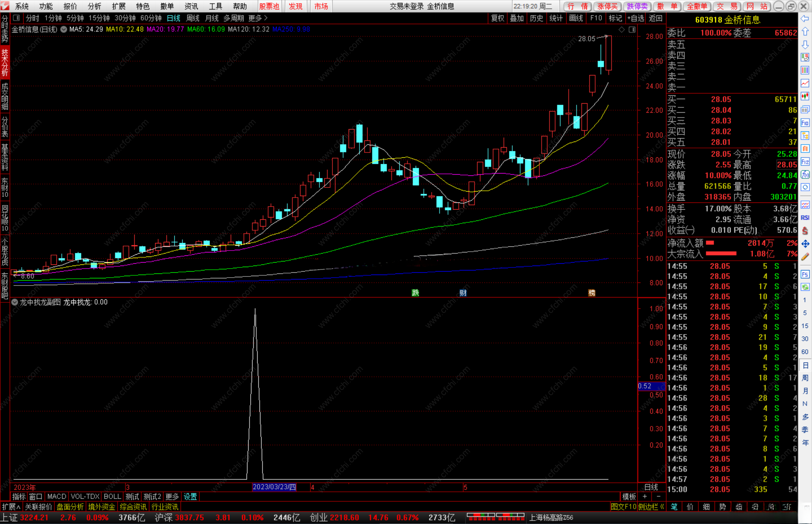Click the trend line chart icon in sidebar

pyautogui.click(x=805, y=83)
